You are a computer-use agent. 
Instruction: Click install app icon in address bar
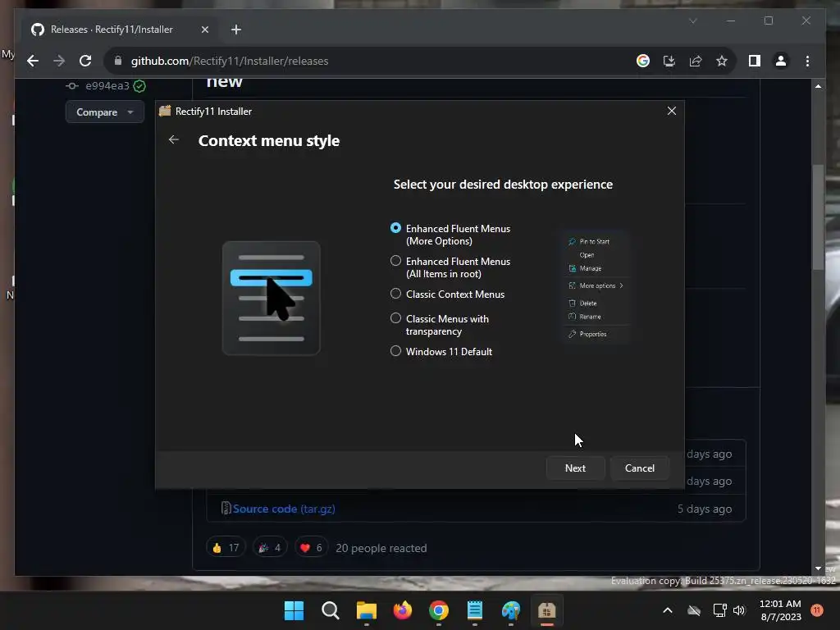669,61
